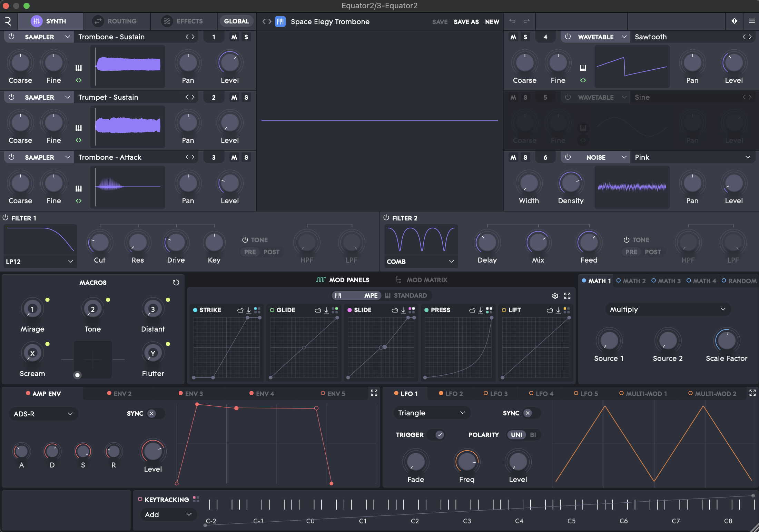This screenshot has height=532, width=759.
Task: Open the Triangle LFO shape dropdown
Action: (x=432, y=413)
